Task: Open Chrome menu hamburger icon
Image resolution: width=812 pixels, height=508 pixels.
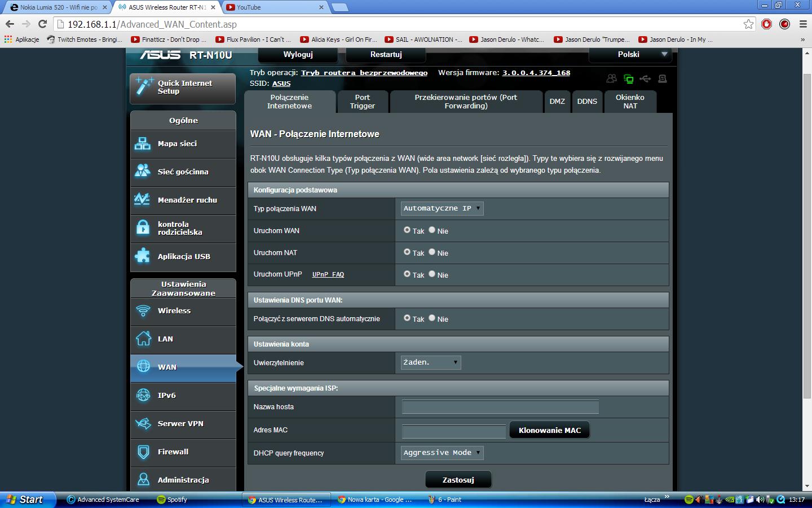Action: pyautogui.click(x=803, y=24)
